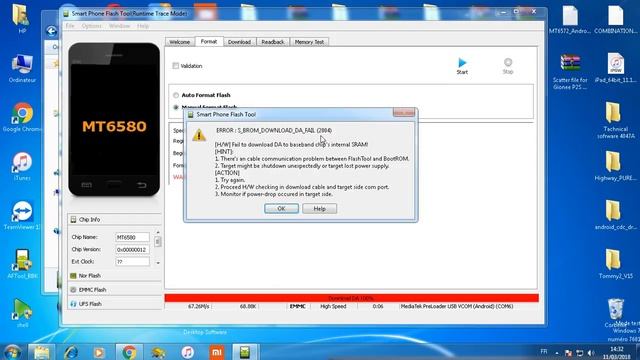
Task: Click the Start arrow icon
Action: (462, 62)
